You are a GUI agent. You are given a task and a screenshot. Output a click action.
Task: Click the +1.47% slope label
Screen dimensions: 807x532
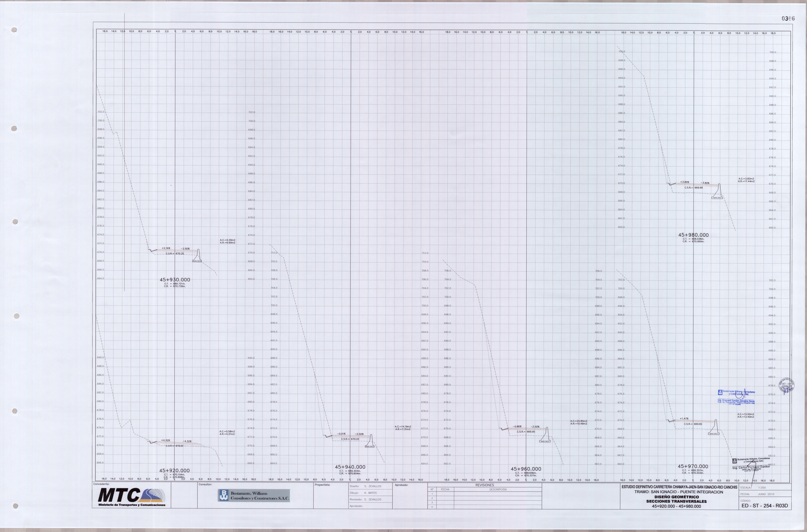click(x=684, y=419)
